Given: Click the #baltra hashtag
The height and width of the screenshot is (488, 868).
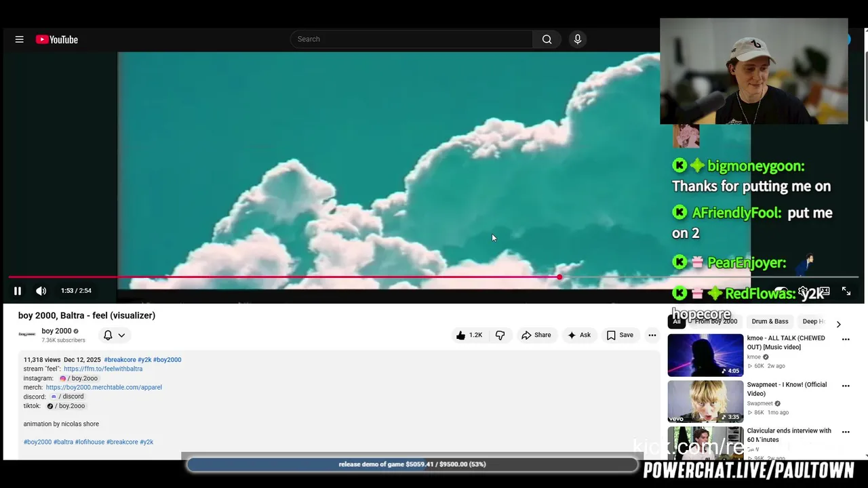Looking at the screenshot, I should coord(63,442).
